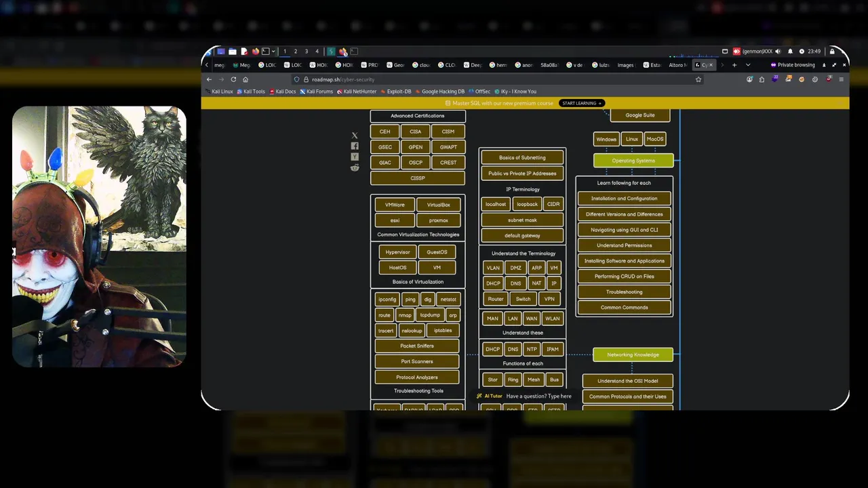868x488 pixels.
Task: Open the CISSP certification node
Action: tap(418, 178)
